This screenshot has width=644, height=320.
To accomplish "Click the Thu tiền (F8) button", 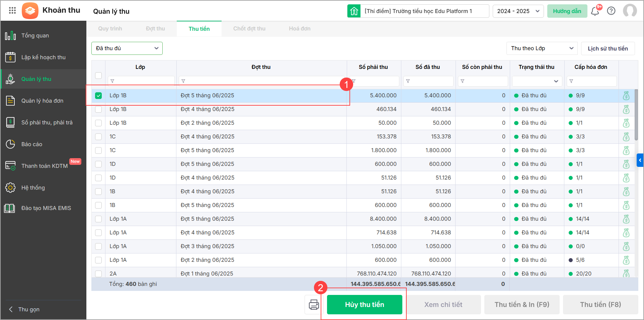I will tap(600, 305).
